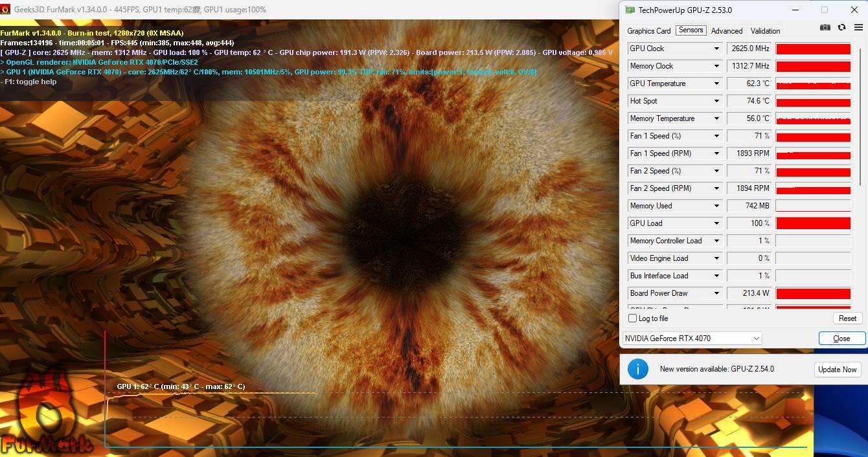
Task: Open the GPU Load sensor dropdown
Action: tap(716, 223)
